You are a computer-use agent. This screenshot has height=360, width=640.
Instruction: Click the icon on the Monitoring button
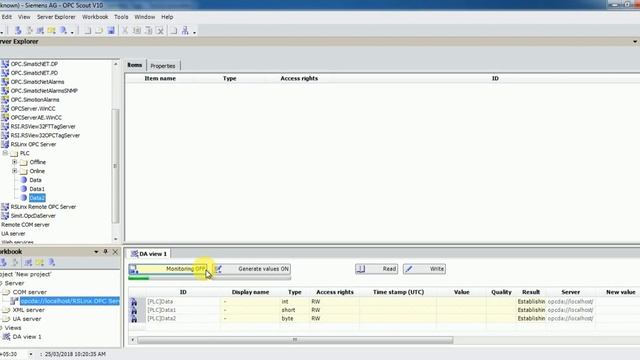point(133,269)
